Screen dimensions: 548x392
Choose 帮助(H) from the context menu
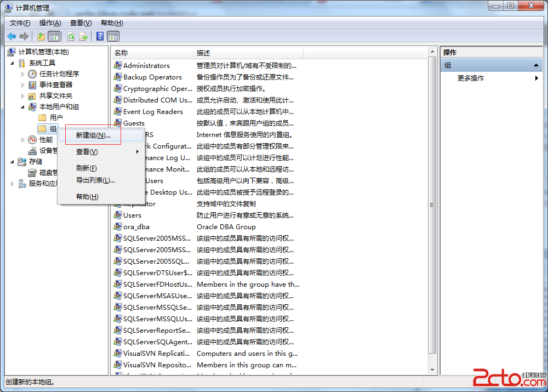[101, 196]
